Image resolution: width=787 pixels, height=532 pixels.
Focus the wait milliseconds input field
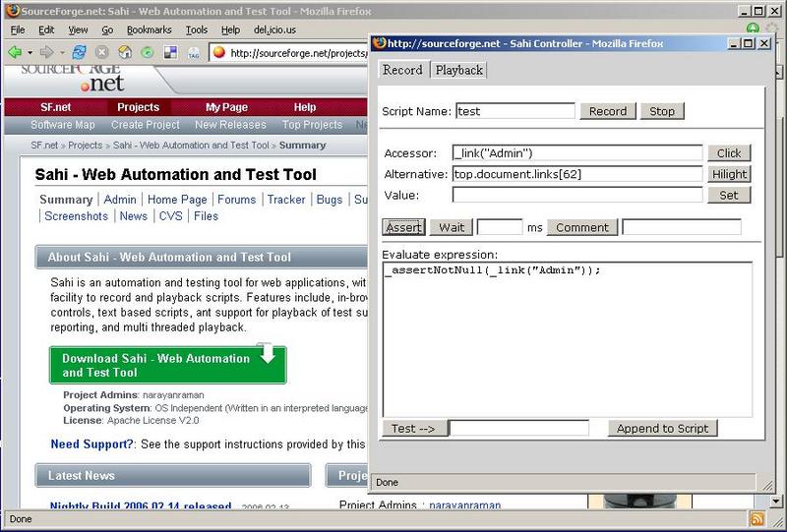[500, 227]
